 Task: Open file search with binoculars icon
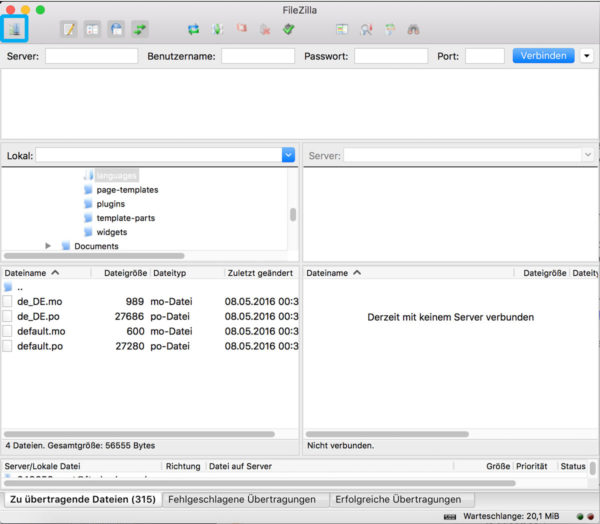pos(414,29)
